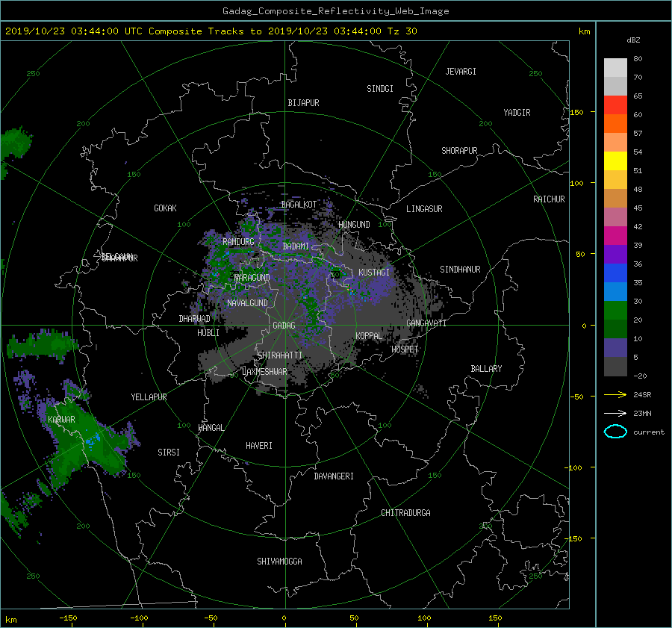Click the RAICHUR town label
The image size is (672, 628).
point(549,199)
